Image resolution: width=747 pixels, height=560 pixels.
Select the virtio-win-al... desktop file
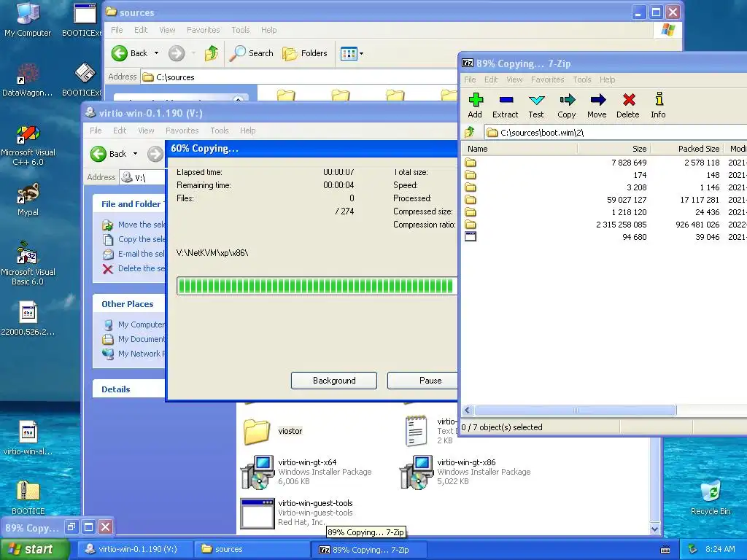28,438
